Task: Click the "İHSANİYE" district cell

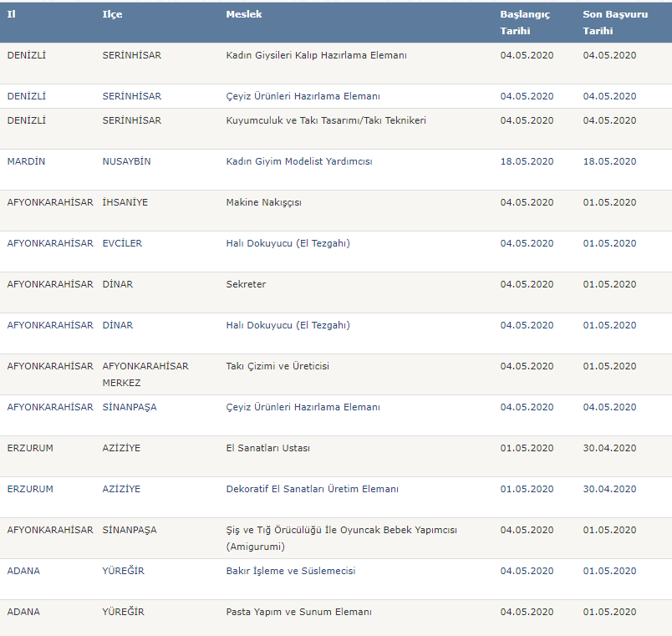Action: pyautogui.click(x=125, y=202)
